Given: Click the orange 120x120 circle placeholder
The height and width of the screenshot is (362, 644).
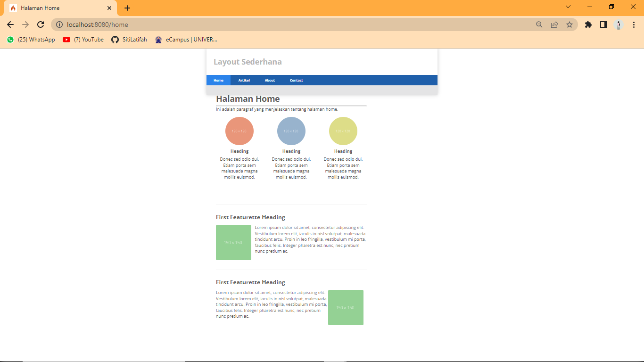Looking at the screenshot, I should click(x=239, y=131).
